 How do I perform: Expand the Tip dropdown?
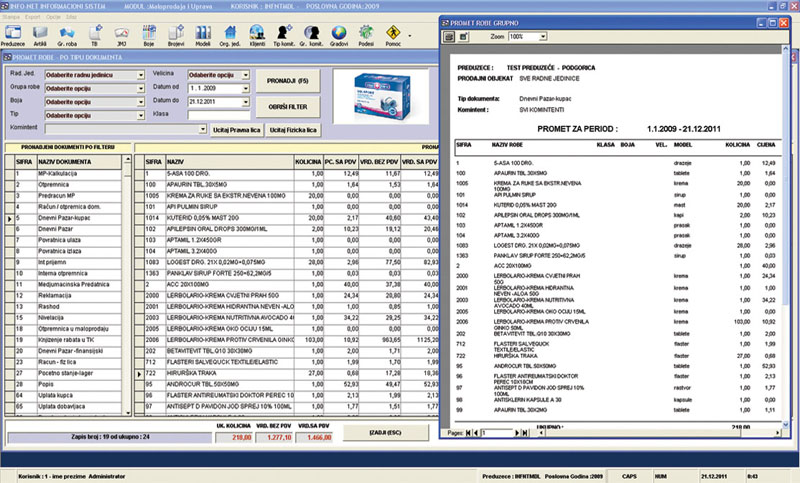click(140, 116)
